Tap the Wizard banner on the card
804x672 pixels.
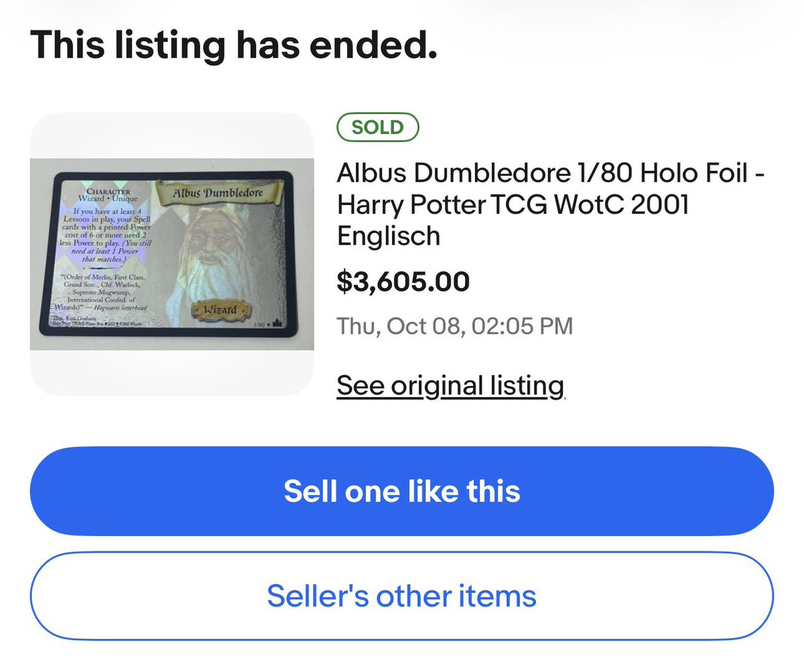click(220, 310)
